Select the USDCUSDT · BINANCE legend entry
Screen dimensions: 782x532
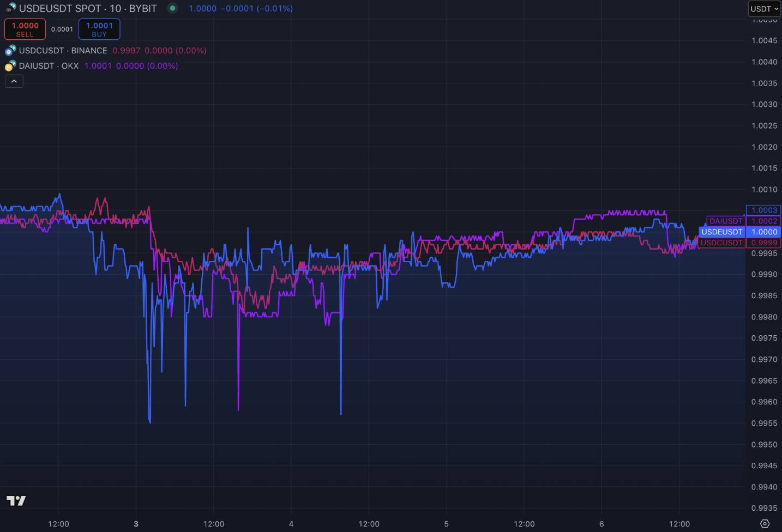tap(63, 51)
